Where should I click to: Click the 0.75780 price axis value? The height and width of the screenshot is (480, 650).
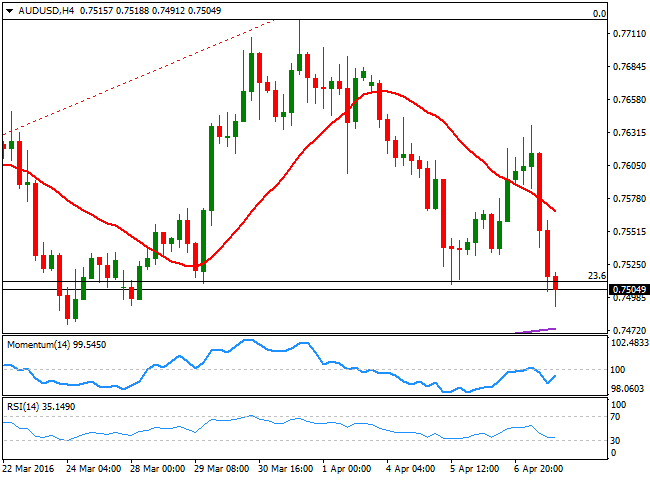[x=629, y=199]
